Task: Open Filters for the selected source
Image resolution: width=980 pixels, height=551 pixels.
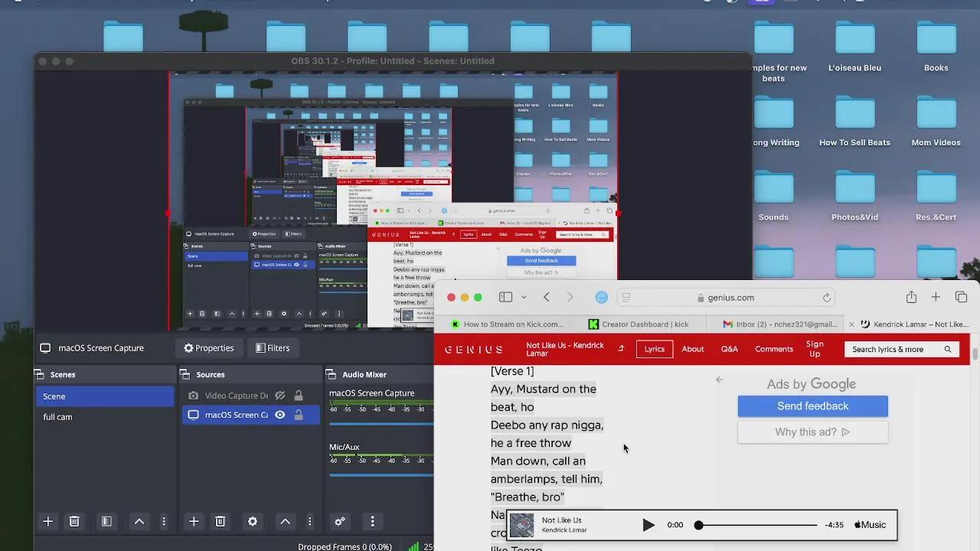Action: 273,347
